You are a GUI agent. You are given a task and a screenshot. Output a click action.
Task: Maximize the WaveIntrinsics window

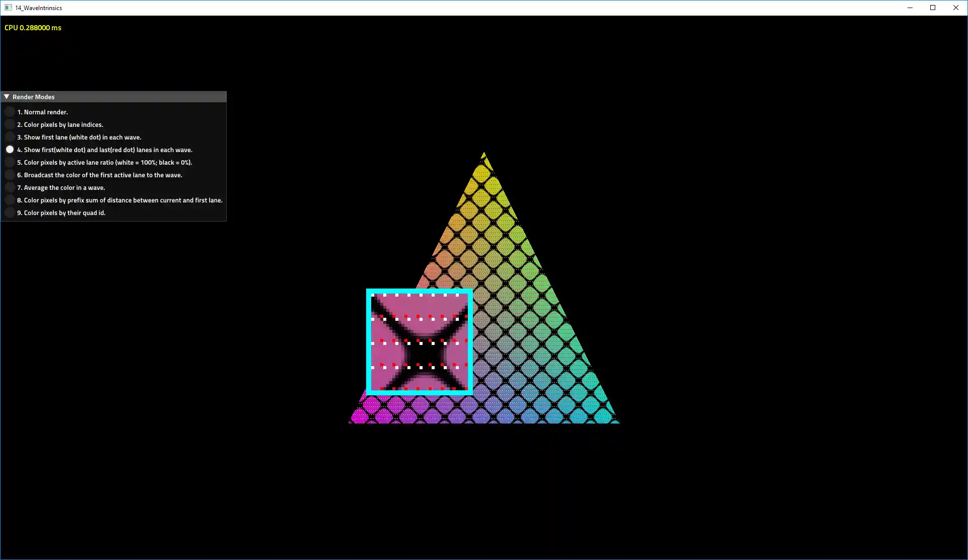coord(933,8)
